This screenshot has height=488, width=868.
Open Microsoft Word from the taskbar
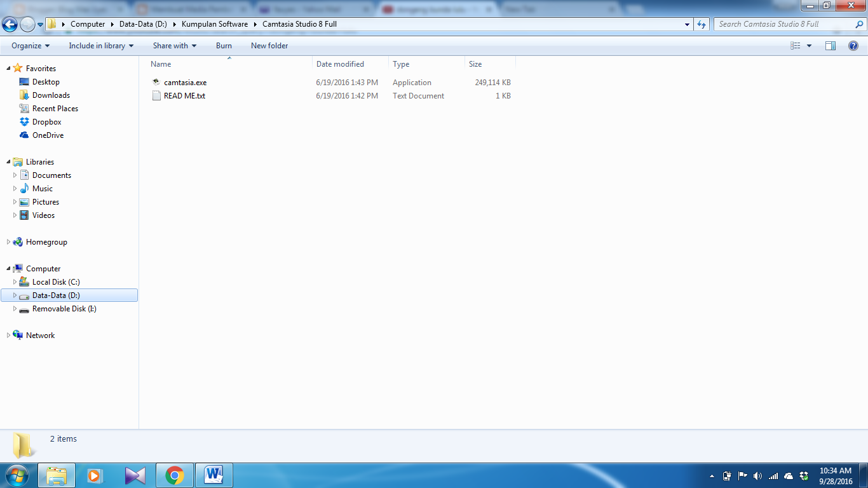point(214,475)
